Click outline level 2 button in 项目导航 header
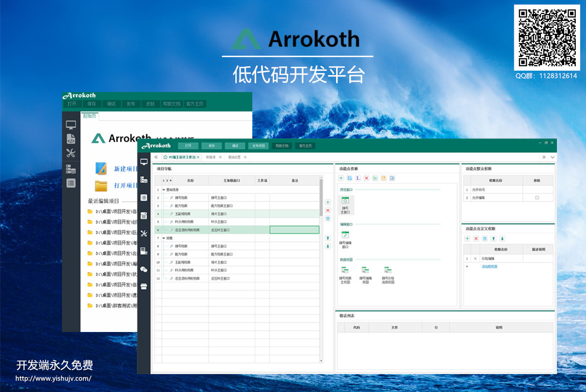Screen dimensions: 586x392 (167, 181)
